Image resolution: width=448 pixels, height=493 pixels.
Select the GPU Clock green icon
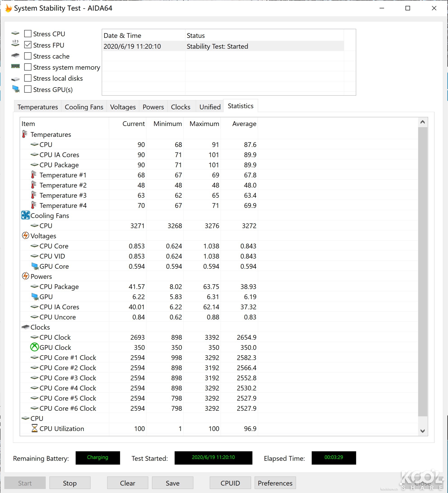coord(34,347)
